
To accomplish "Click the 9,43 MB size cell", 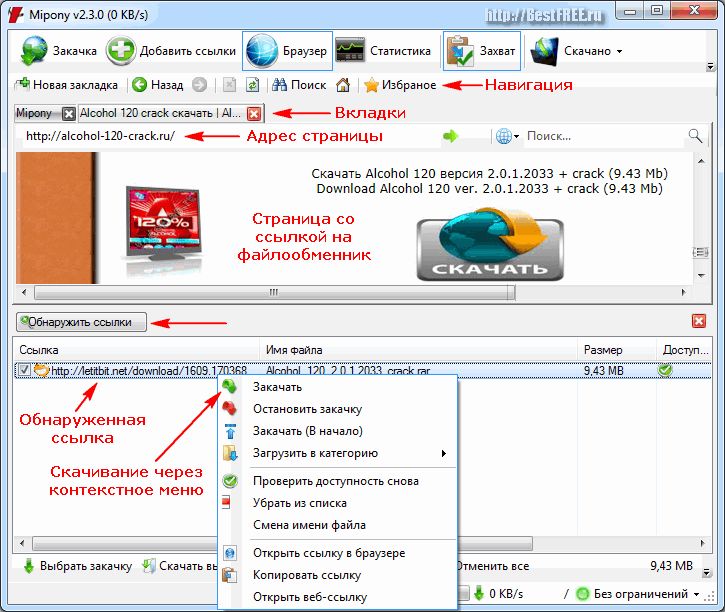I will (603, 371).
